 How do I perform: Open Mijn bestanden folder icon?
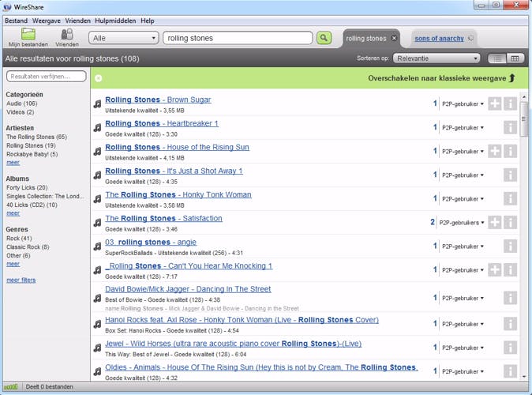(28, 34)
